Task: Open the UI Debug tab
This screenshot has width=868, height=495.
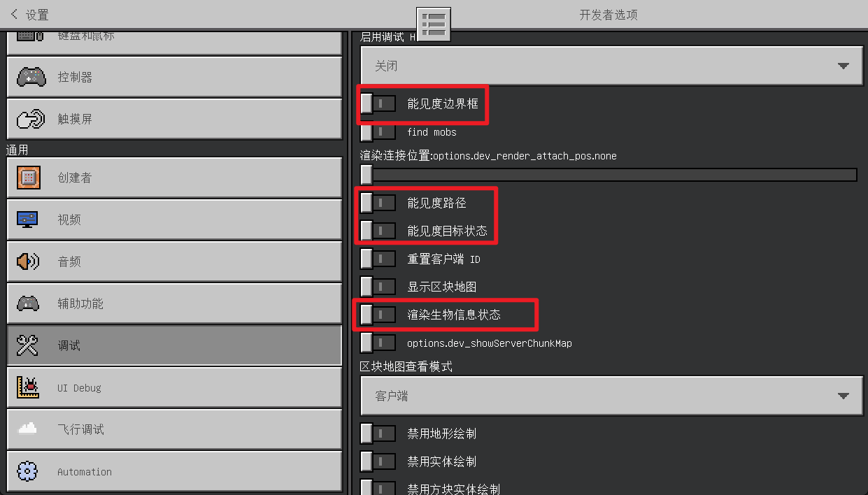Action: click(x=174, y=387)
